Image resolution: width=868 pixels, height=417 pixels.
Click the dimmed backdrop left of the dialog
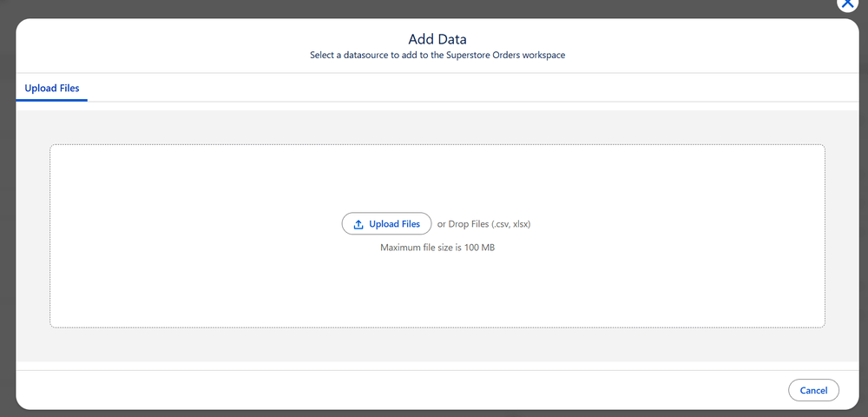point(7,217)
